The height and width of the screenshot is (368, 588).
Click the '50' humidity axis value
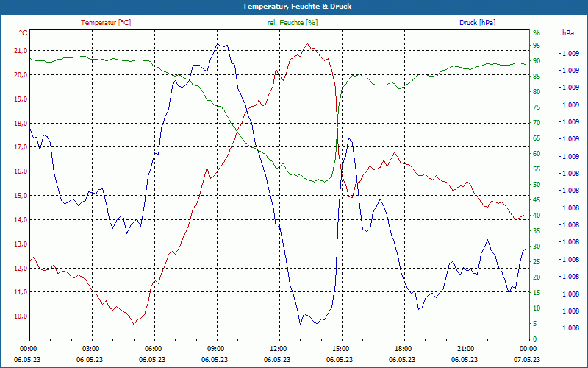537,185
